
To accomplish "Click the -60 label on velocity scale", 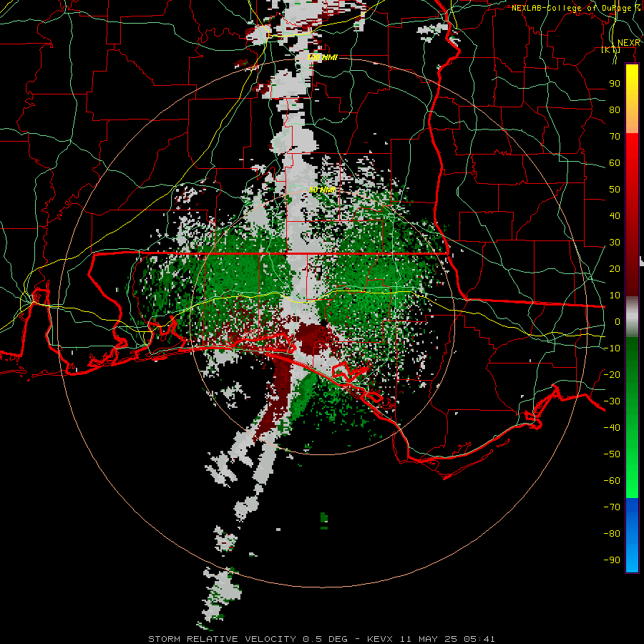I will (612, 481).
